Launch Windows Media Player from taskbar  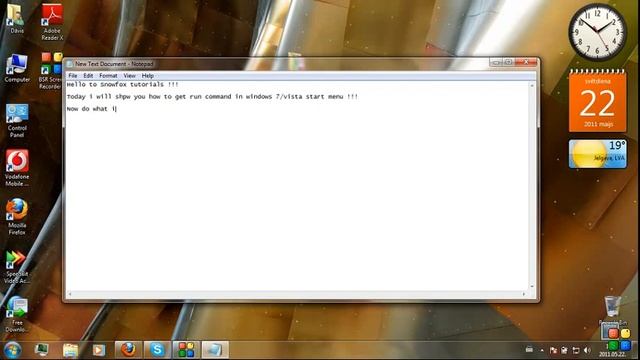[x=99, y=350]
